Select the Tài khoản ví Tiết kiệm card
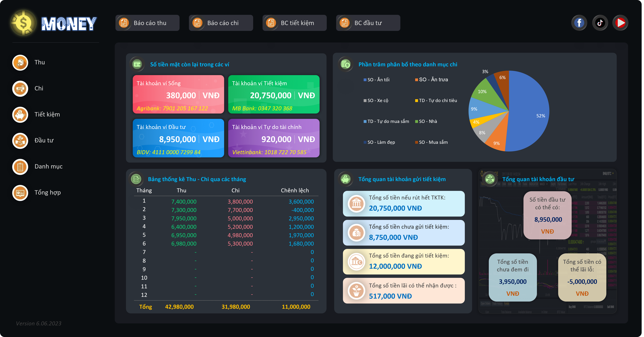This screenshot has height=337, width=644. pyautogui.click(x=274, y=94)
